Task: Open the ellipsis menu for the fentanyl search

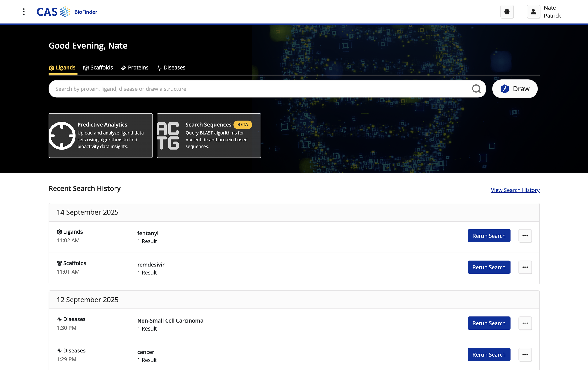Action: pos(525,236)
